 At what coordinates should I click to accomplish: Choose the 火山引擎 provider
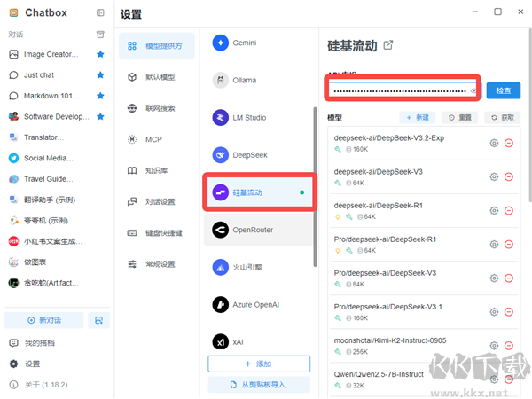coord(258,268)
